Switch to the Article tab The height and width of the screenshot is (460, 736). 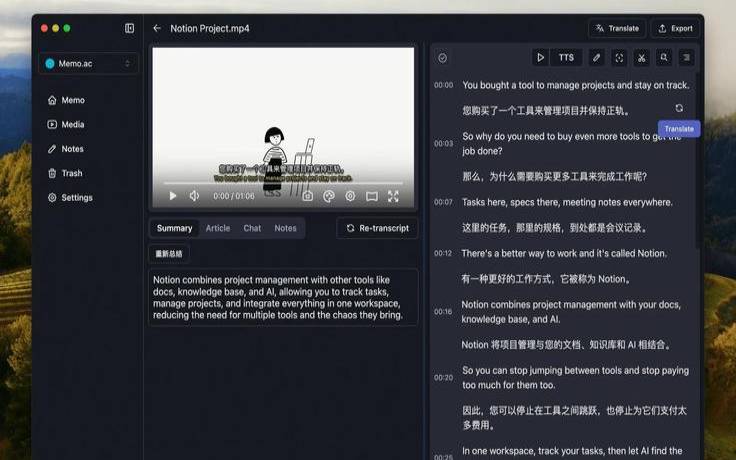tap(218, 228)
